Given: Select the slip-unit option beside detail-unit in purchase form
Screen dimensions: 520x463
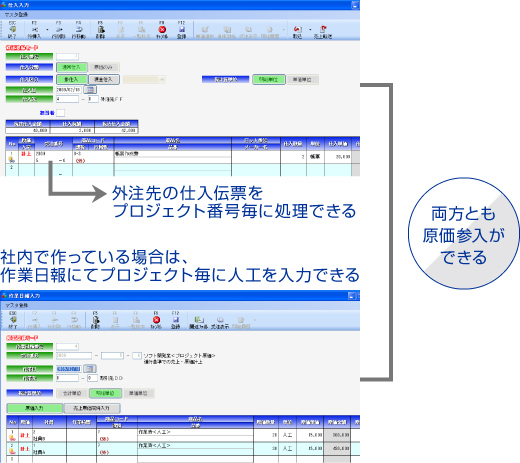Looking at the screenshot, I should click(x=302, y=79).
